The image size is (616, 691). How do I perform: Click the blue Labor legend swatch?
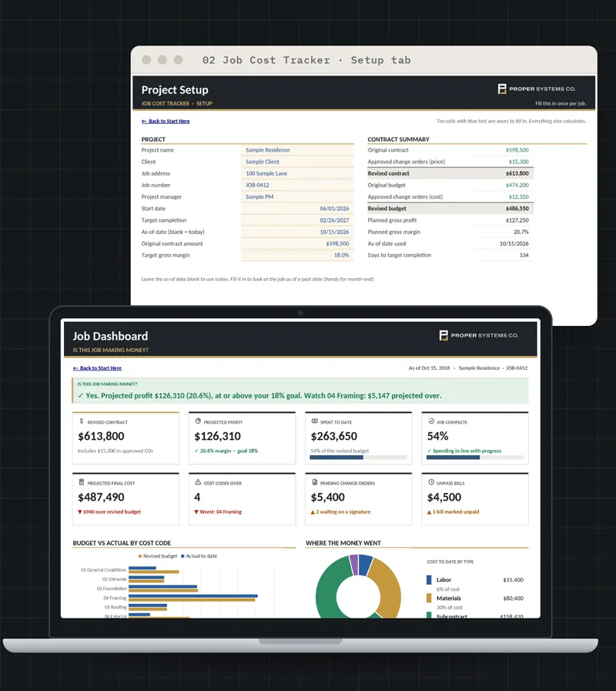pyautogui.click(x=429, y=580)
